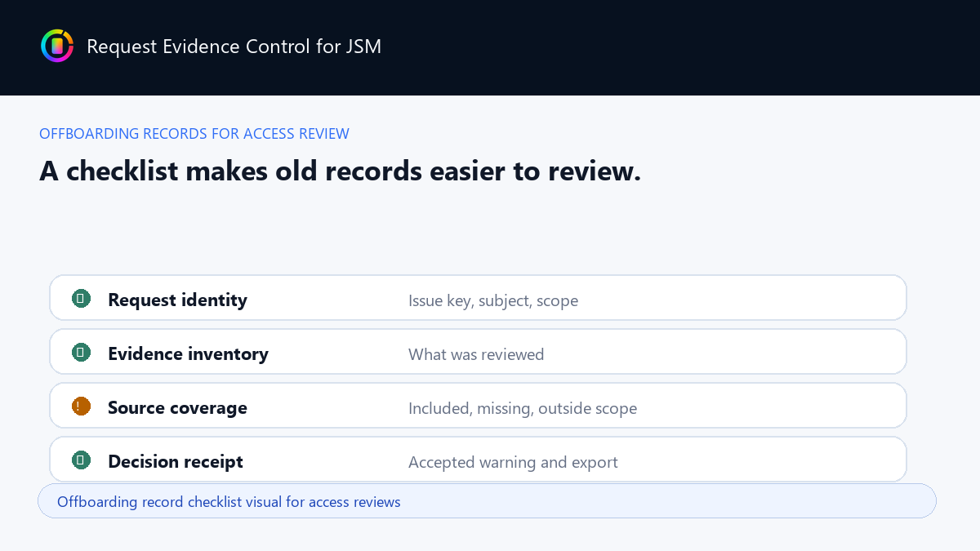Click the orange warning icon beside Source coverage

pos(81,407)
